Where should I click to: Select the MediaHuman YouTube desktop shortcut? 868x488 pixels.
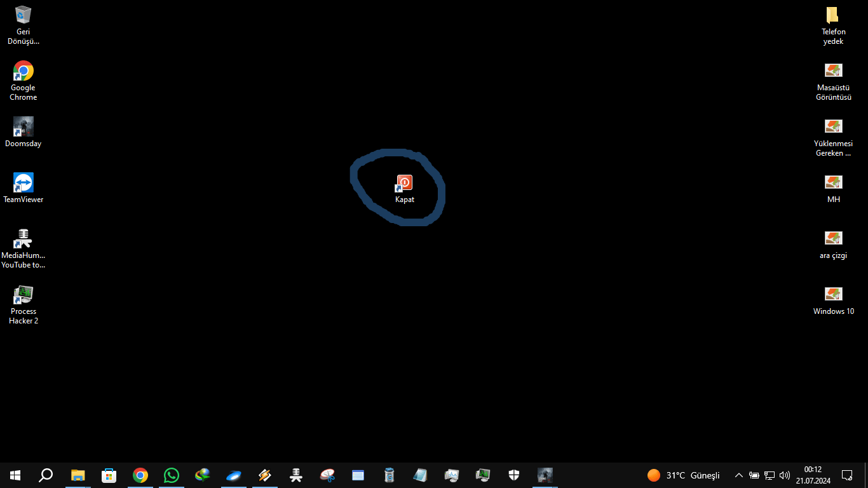tap(24, 248)
